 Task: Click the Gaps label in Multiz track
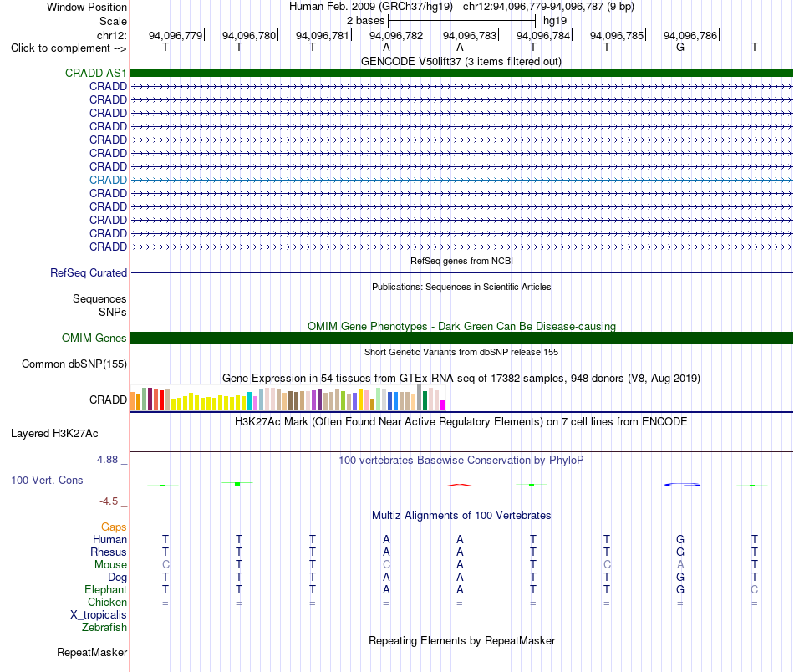(x=114, y=527)
